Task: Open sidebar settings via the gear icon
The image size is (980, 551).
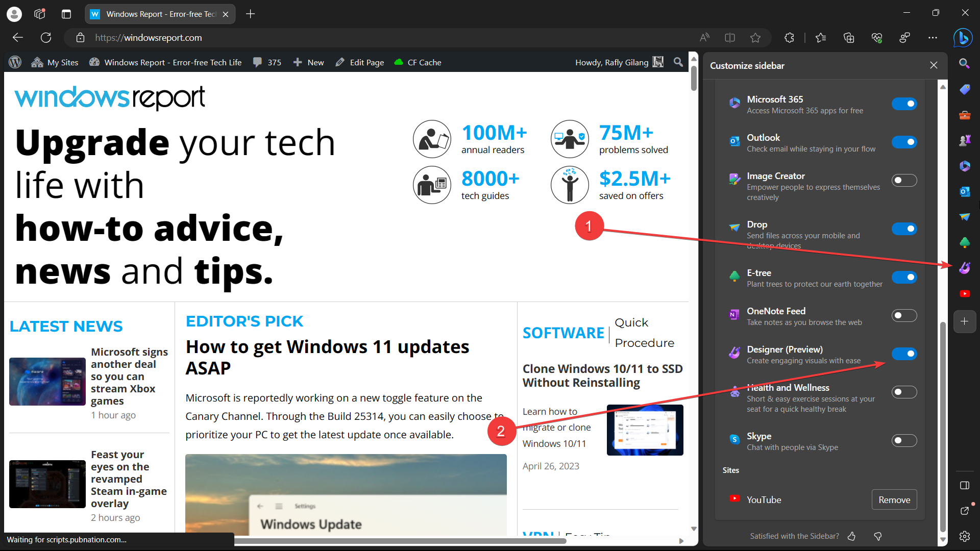Action: point(965,536)
